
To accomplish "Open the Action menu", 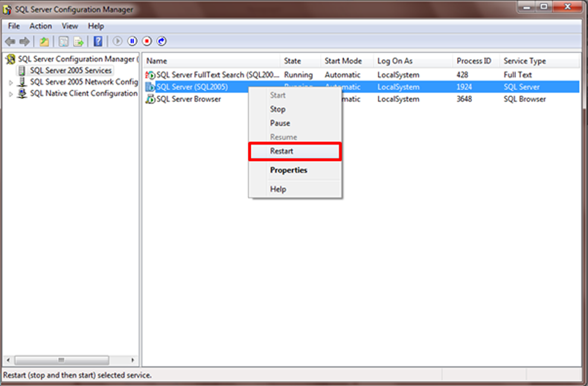I will pyautogui.click(x=41, y=26).
